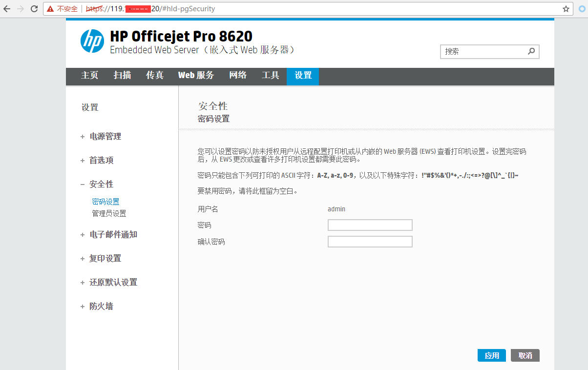Click the HP logo
Image resolution: width=588 pixels, height=370 pixels.
tap(92, 41)
